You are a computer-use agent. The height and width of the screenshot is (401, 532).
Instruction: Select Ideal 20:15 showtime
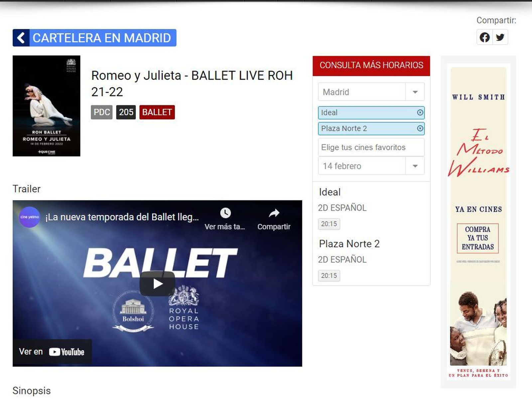[329, 224]
